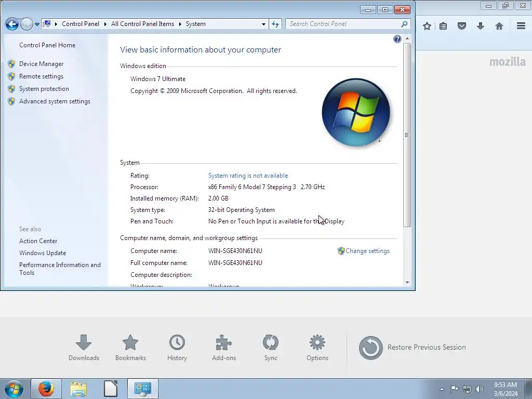Open Options from Firefox start page
Screen dimensions: 532x399
point(317,348)
